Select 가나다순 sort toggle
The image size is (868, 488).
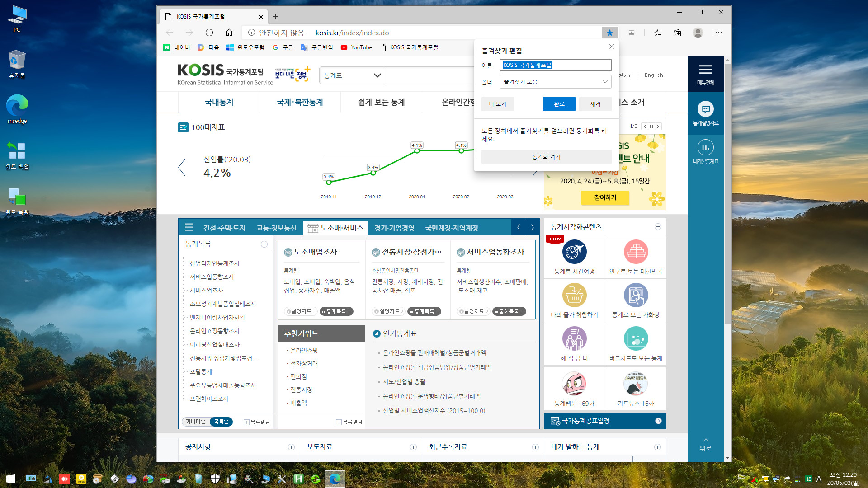coord(196,422)
